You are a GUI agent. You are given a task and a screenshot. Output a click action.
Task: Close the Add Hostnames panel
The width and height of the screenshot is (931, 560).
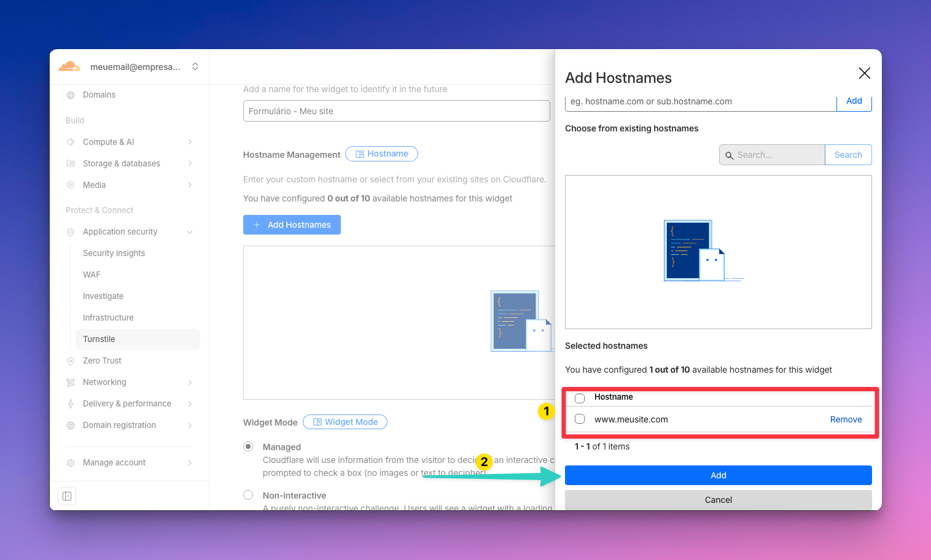[x=864, y=73]
